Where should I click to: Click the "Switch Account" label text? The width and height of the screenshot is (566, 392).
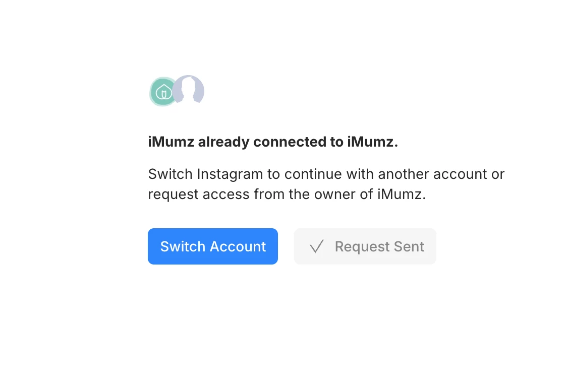pyautogui.click(x=213, y=246)
